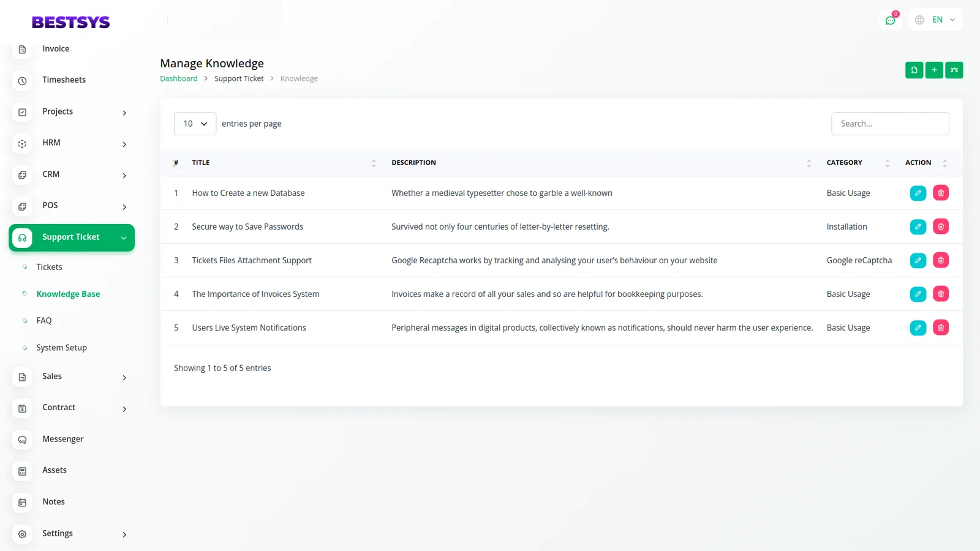Expand the HRM sidebar menu

72,143
